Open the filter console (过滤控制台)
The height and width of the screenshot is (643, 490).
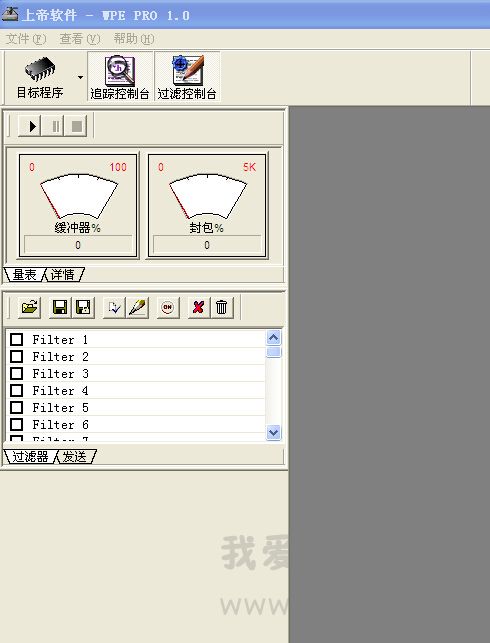187,77
